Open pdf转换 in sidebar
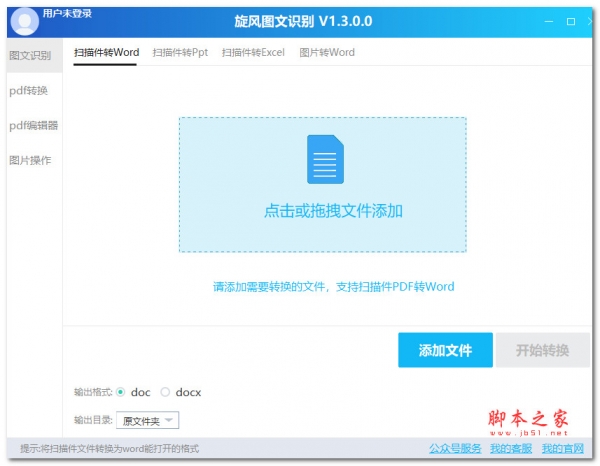Viewport: 600px width, 466px height. (30, 91)
